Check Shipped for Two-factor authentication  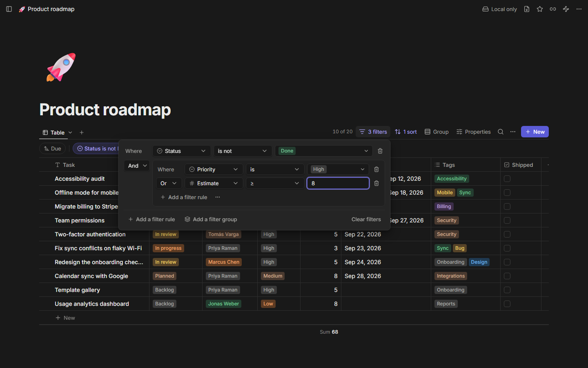507,234
